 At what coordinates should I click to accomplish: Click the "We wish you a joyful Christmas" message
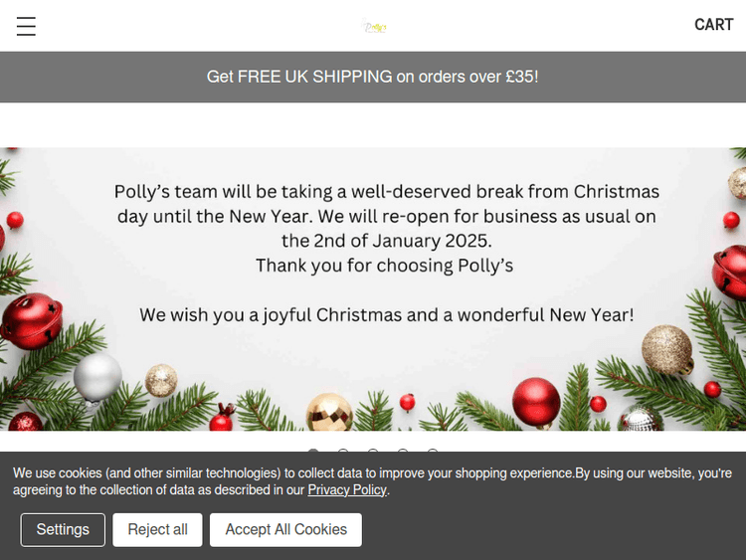point(386,314)
